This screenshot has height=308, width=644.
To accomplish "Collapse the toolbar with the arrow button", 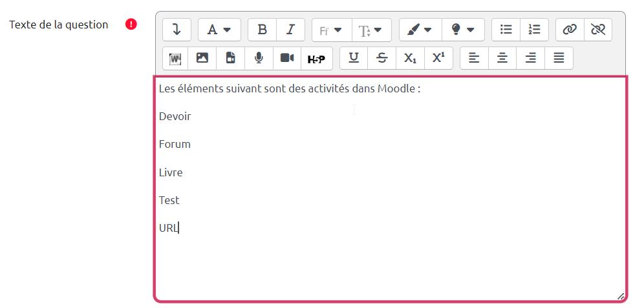I will [x=177, y=30].
